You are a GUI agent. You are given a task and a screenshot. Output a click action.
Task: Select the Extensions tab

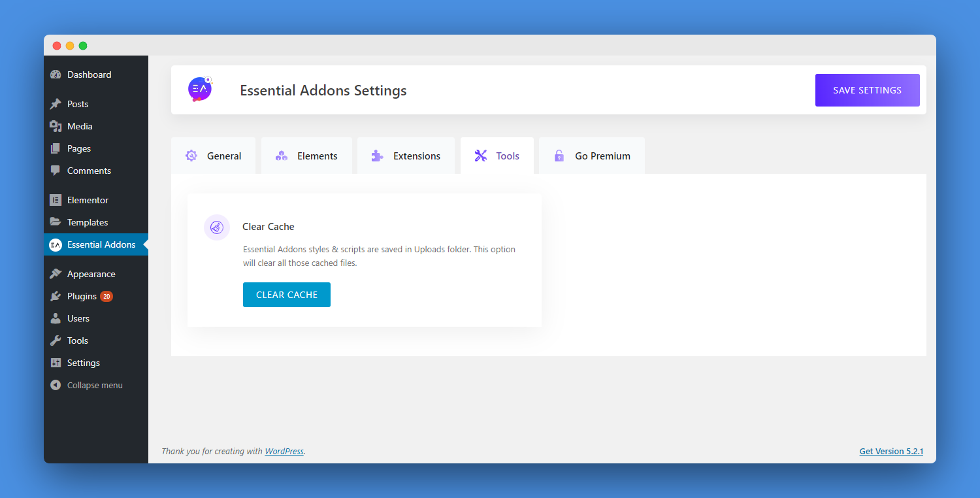(406, 156)
